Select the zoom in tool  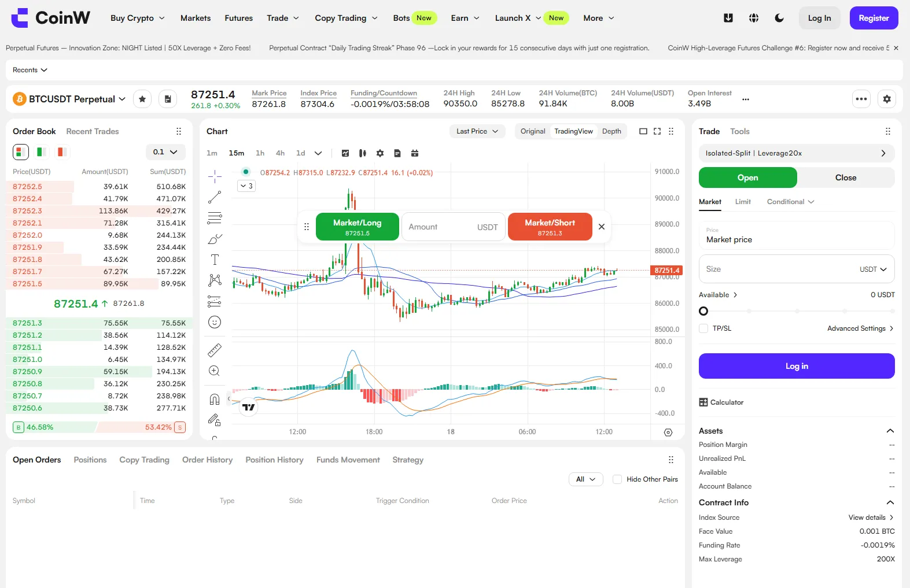[215, 371]
